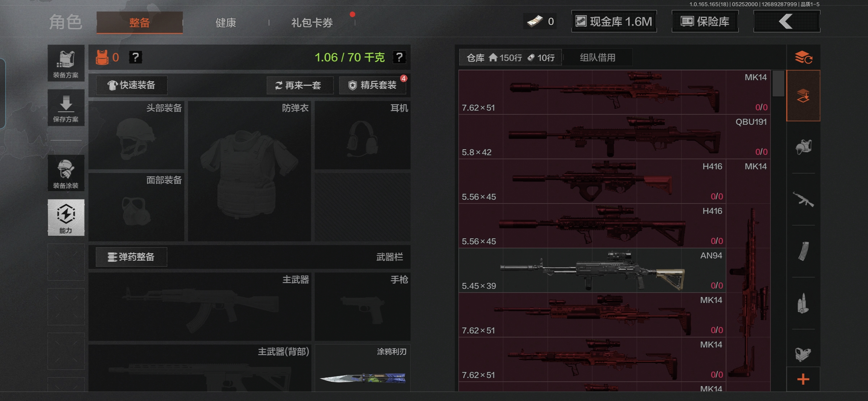Switch to the 健康 tab

(226, 23)
